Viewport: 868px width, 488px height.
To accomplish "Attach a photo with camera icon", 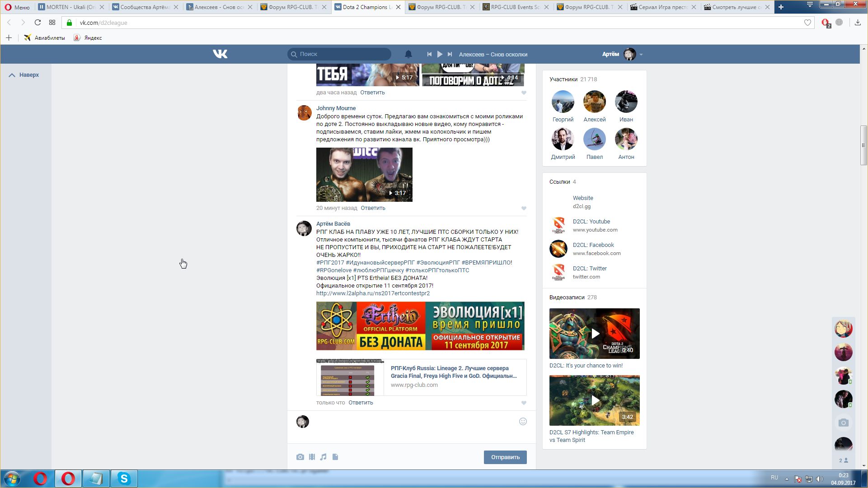I will pos(300,457).
